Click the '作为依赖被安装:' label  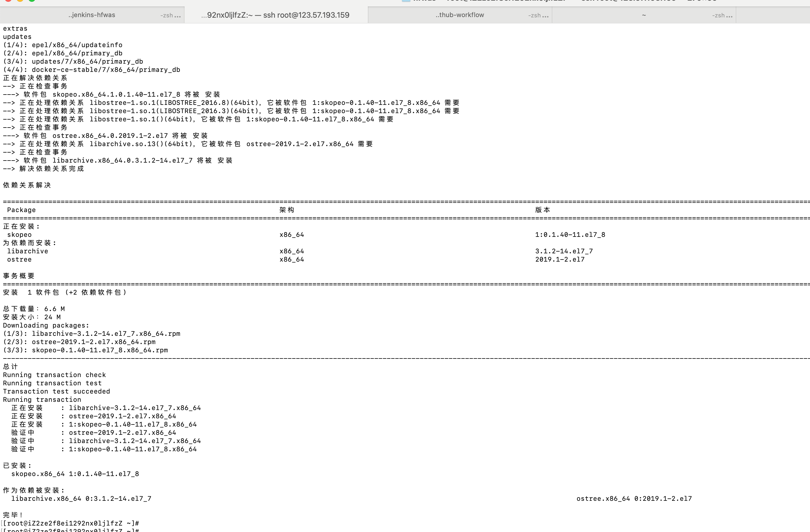(34, 490)
